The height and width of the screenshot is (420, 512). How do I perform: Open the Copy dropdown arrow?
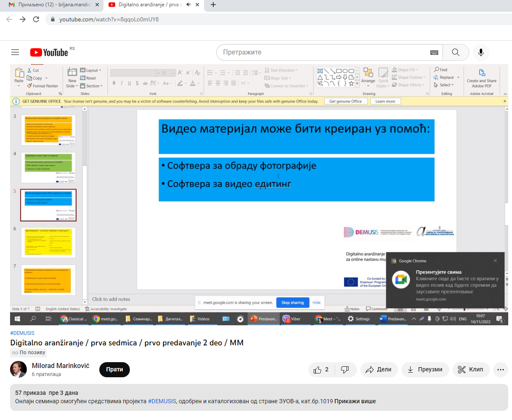[47, 78]
